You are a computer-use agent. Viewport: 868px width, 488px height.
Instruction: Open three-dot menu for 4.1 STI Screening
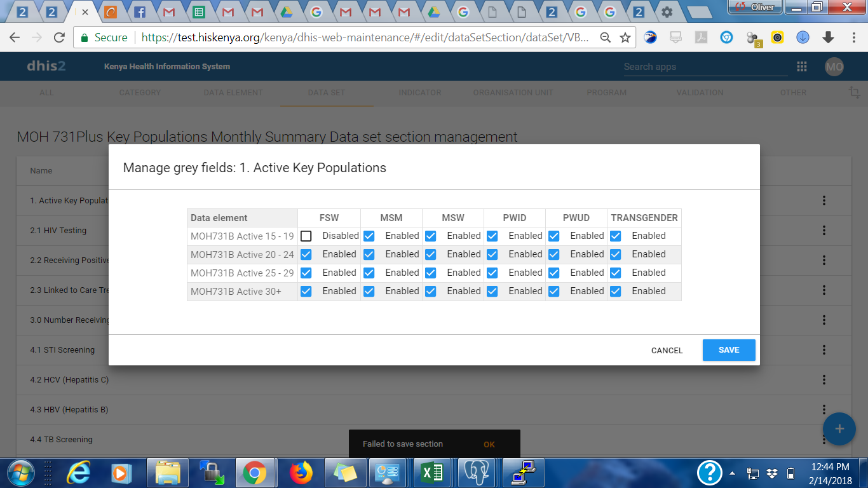pos(824,350)
